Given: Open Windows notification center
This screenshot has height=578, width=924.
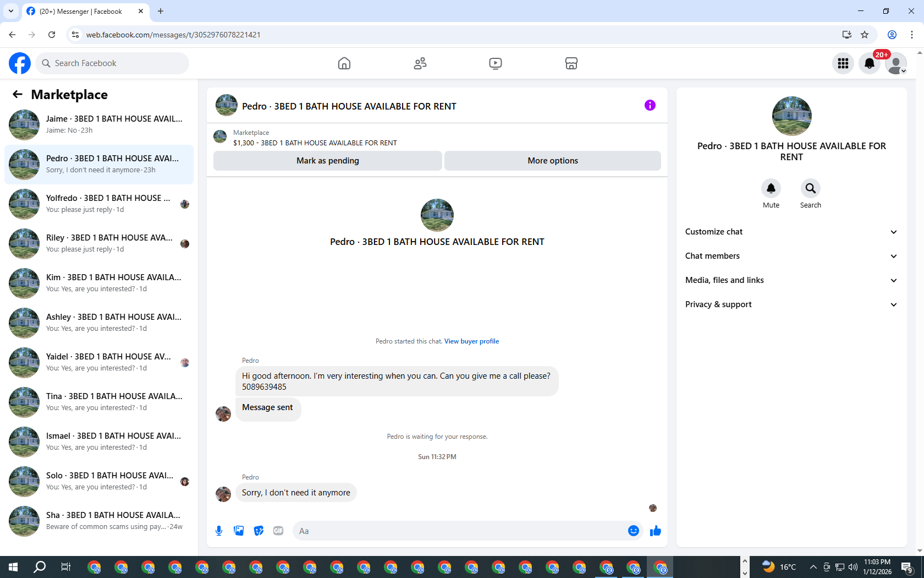Looking at the screenshot, I should pos(908,567).
